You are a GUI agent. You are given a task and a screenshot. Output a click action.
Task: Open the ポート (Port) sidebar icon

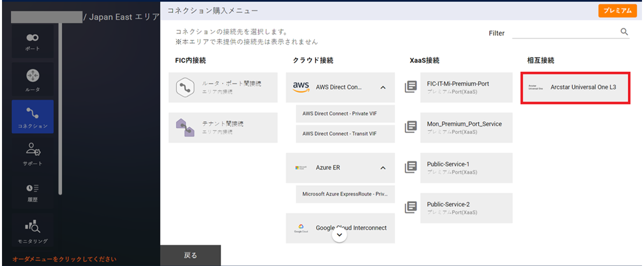click(x=33, y=42)
